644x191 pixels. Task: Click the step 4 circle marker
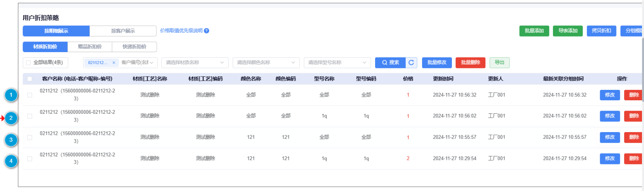11,161
